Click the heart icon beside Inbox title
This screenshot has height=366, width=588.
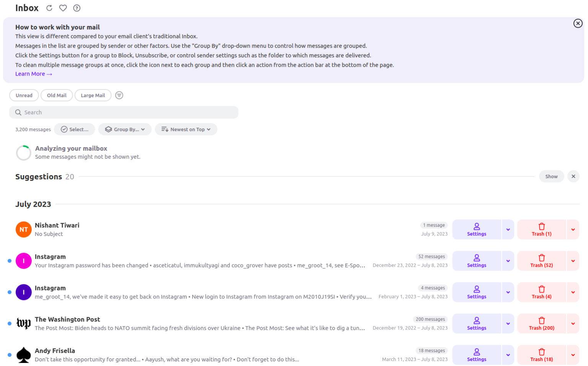coord(63,8)
